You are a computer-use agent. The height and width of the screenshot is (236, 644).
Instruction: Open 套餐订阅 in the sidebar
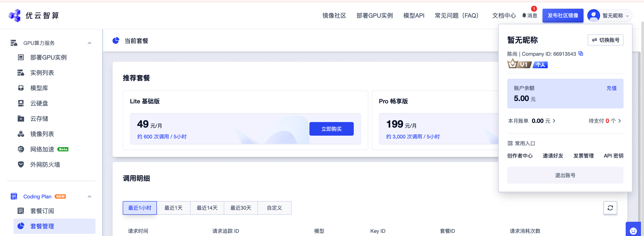42,211
